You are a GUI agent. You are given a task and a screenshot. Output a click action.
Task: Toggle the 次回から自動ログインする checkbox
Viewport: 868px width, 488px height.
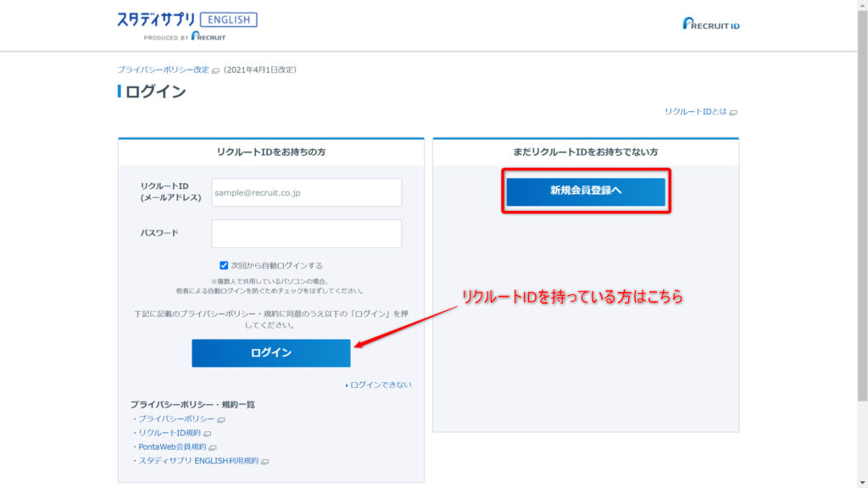224,265
